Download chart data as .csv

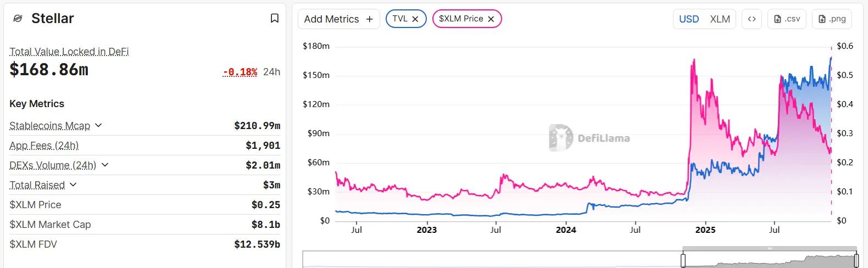tap(787, 19)
